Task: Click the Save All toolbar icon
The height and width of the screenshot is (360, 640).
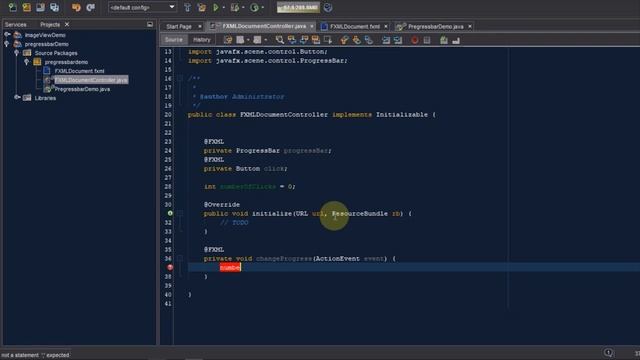Action: click(54, 7)
